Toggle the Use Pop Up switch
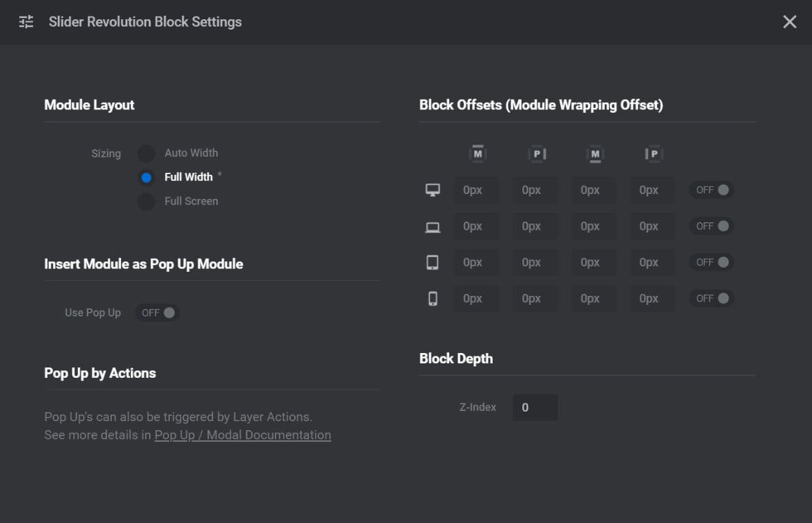Image resolution: width=812 pixels, height=523 pixels. 158,312
